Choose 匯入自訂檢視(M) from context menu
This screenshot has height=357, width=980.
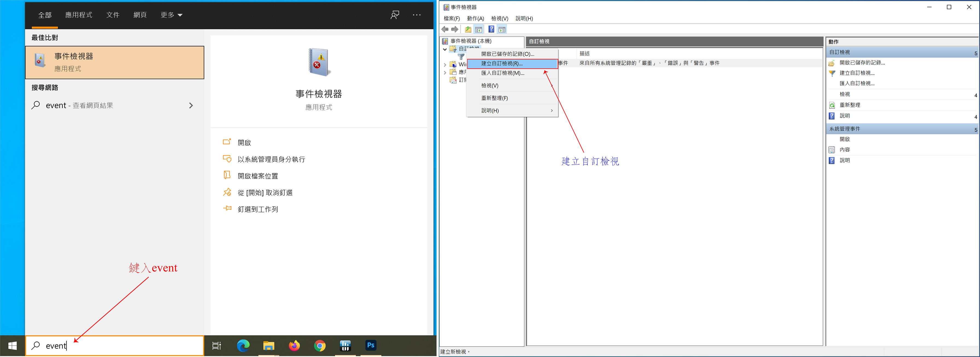513,73
